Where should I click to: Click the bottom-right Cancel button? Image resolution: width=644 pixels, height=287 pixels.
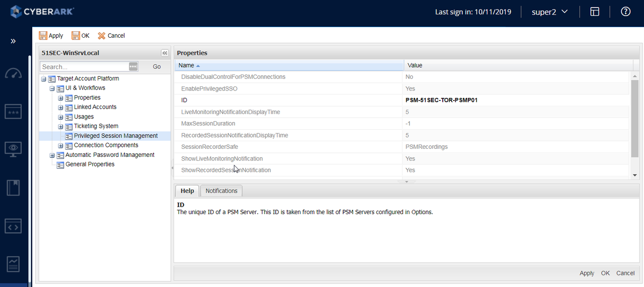tap(625, 273)
